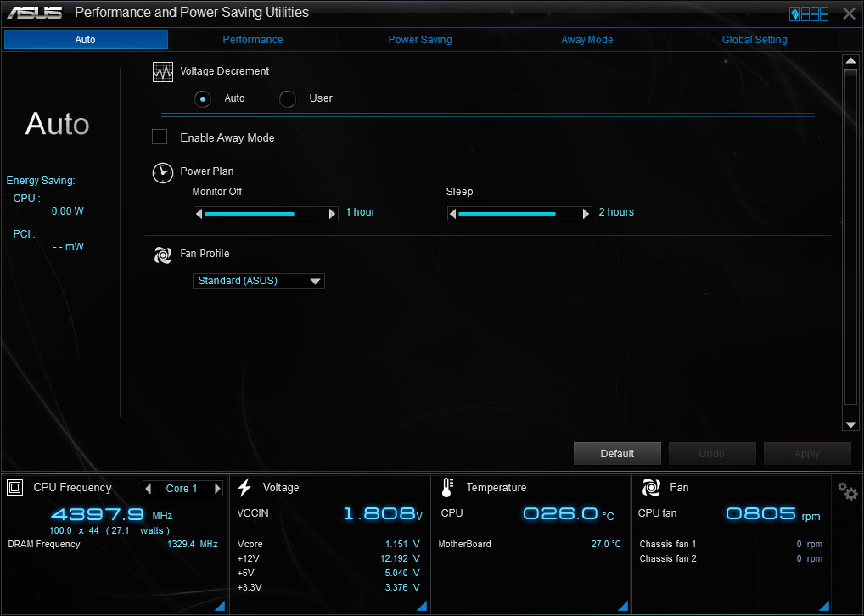Click the 1 hour Monitor Off value
The height and width of the screenshot is (616, 864).
[361, 212]
